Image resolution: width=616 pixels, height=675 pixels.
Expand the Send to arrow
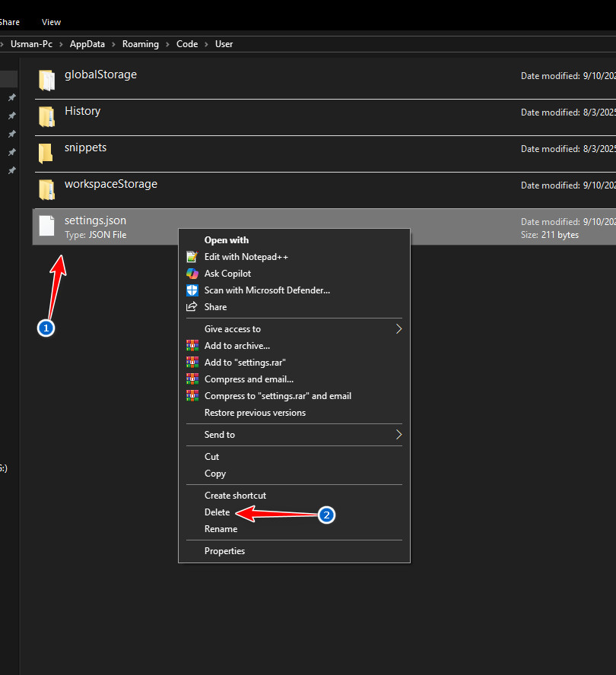pyautogui.click(x=399, y=435)
